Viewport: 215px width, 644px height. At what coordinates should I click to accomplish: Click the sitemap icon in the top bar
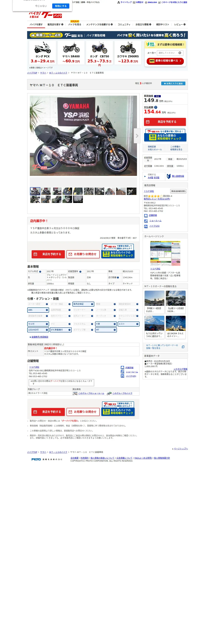click(x=119, y=2)
